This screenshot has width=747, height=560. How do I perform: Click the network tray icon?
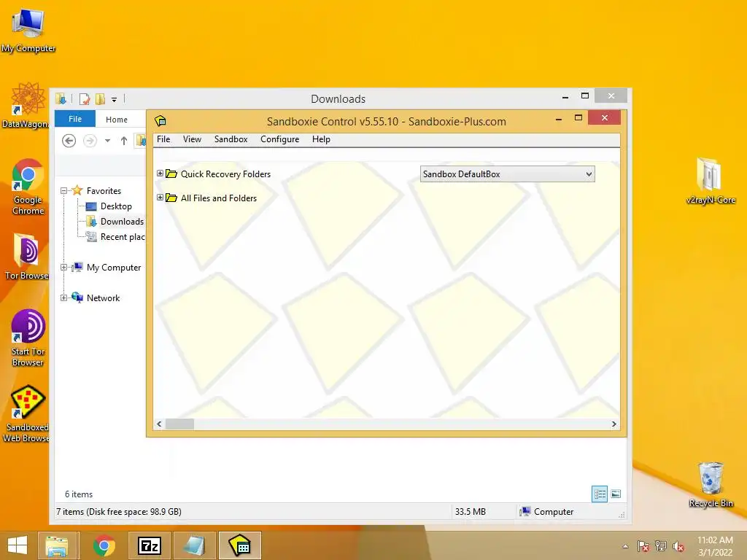point(661,546)
